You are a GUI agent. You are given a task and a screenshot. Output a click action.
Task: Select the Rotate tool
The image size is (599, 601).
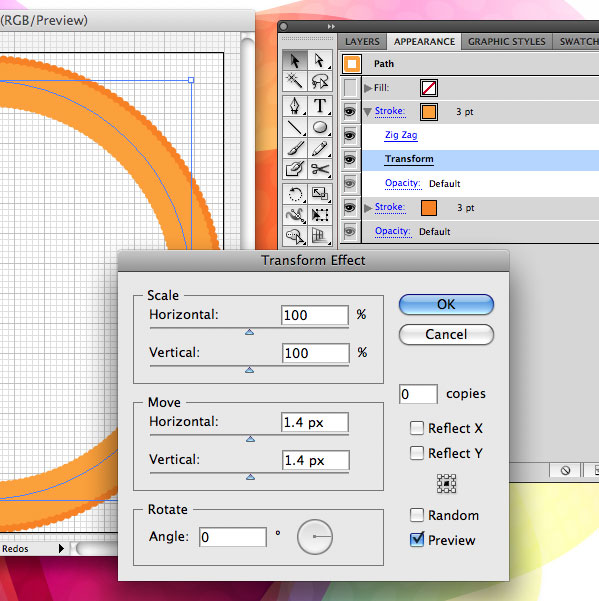pyautogui.click(x=294, y=194)
